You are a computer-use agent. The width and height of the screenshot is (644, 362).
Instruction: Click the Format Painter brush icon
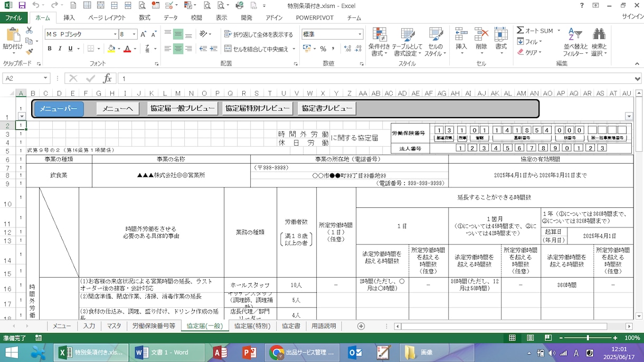click(x=29, y=51)
